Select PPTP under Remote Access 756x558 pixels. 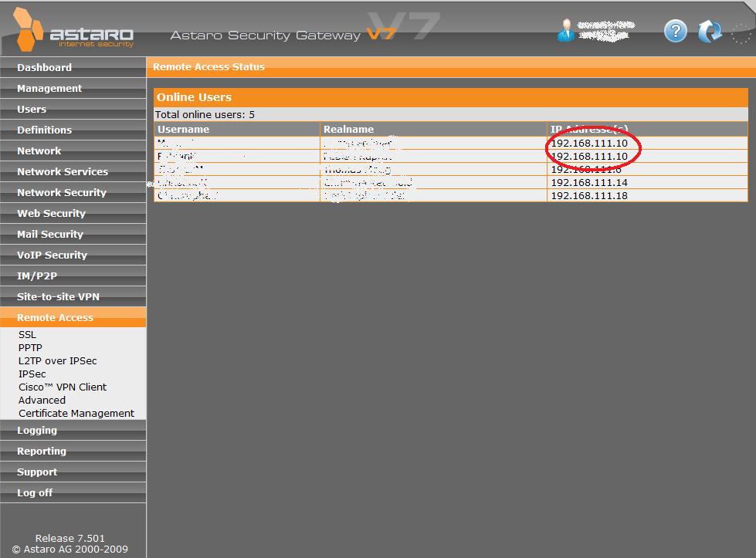(x=30, y=347)
